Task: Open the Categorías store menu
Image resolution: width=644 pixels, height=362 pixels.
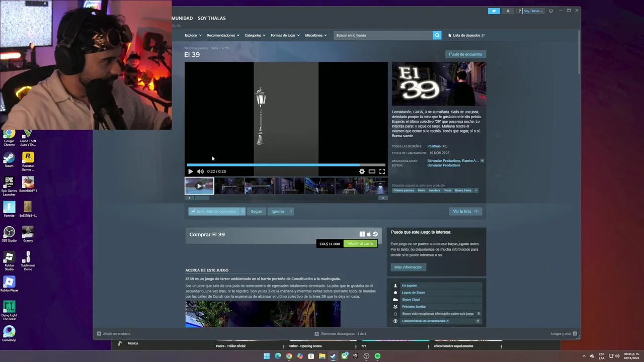Action: pyautogui.click(x=255, y=35)
